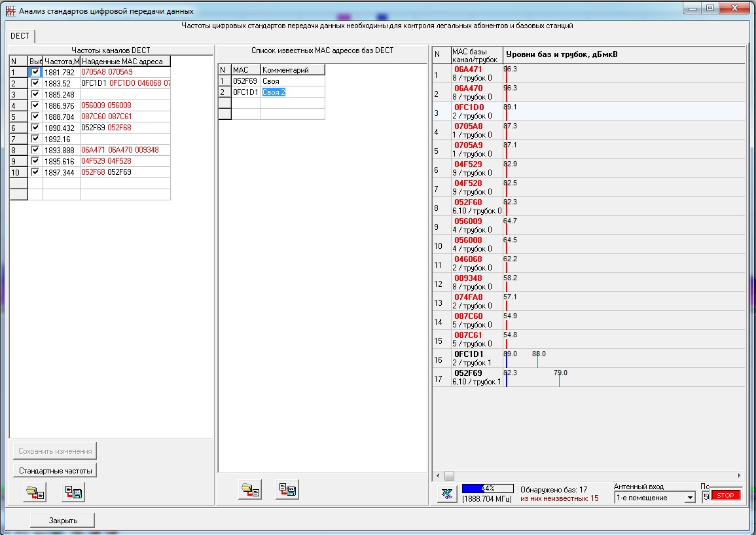Open channel frequency list from file icon

click(35, 492)
